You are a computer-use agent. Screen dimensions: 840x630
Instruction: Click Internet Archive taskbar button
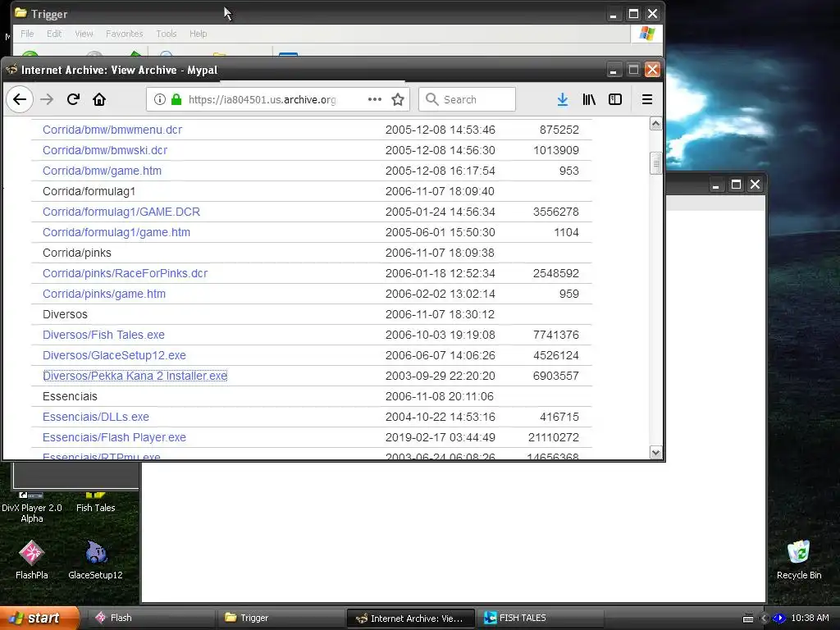pos(411,618)
